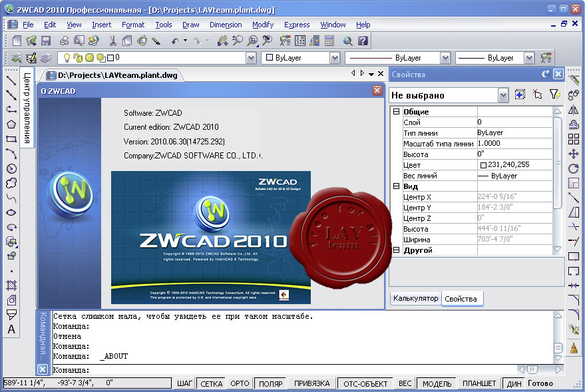Select the Line draw tool
Viewport: 585px width, 392px height.
click(x=11, y=80)
